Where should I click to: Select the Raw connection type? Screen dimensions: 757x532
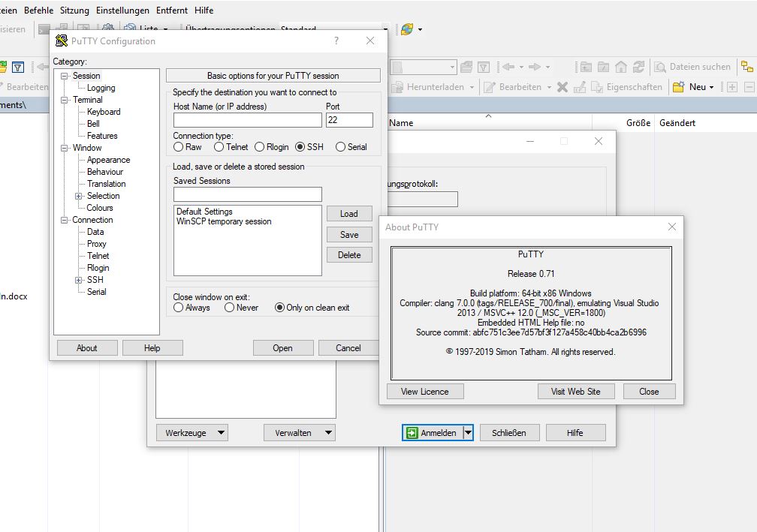[178, 147]
